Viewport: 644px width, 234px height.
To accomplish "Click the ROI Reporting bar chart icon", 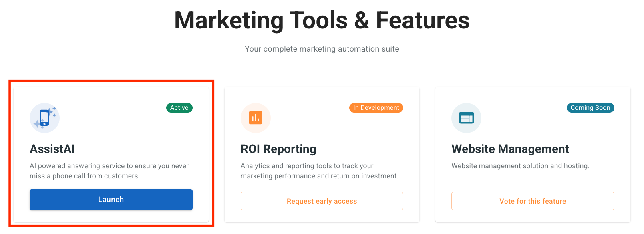I will point(256,118).
